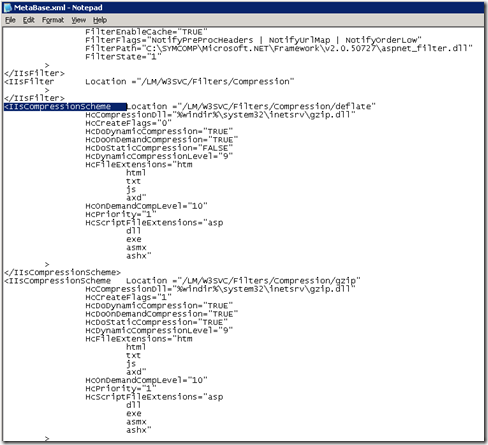The height and width of the screenshot is (445, 488).
Task: Open the Edit menu
Action: pyautogui.click(x=29, y=20)
